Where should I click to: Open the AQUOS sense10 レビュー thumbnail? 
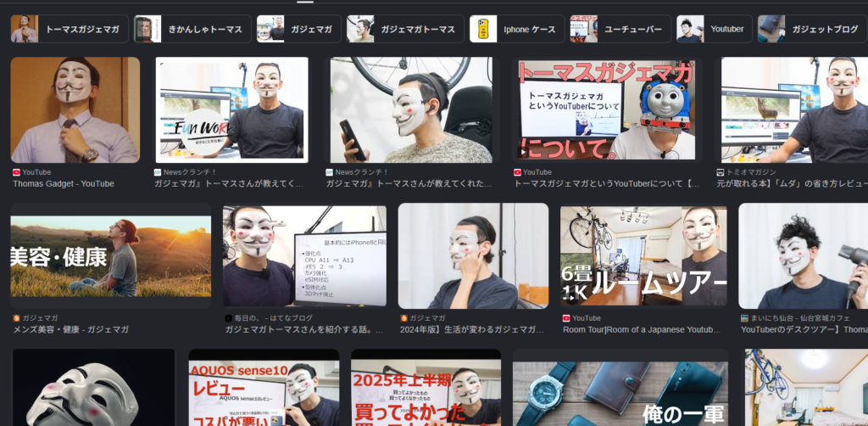point(264,388)
